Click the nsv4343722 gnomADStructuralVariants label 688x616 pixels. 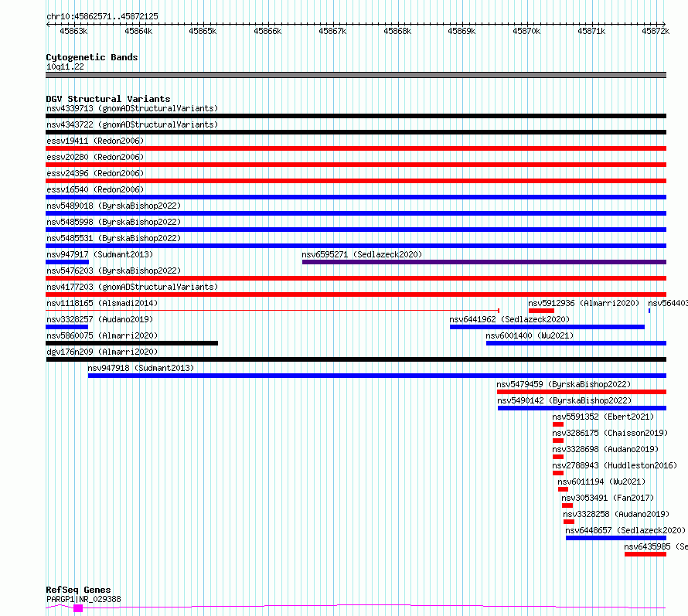[x=132, y=124]
